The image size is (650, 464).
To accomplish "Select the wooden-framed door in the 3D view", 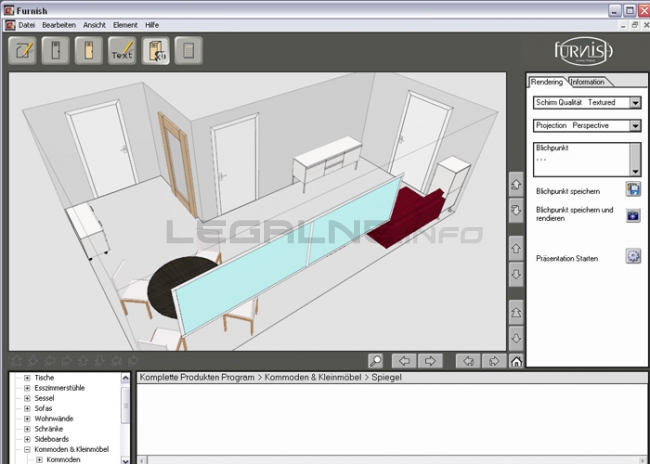I will (177, 164).
